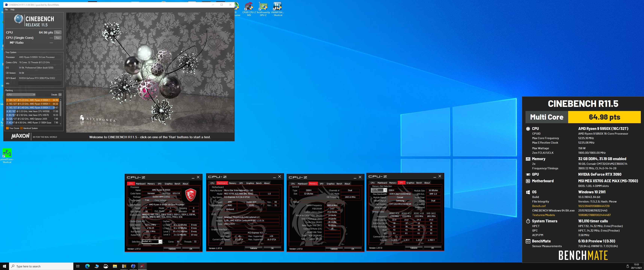Open the Socket #1 selection dropdown in CPU-Z

[x=152, y=242]
